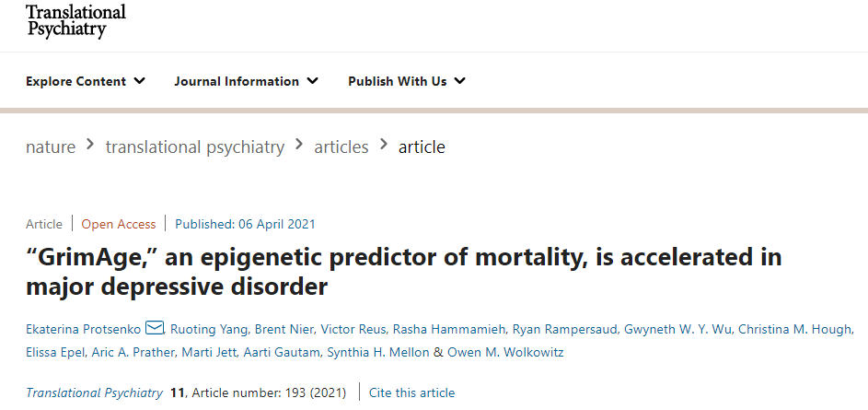Click Translational Psychiatry italic journal citation
The image size is (868, 410).
click(x=95, y=392)
